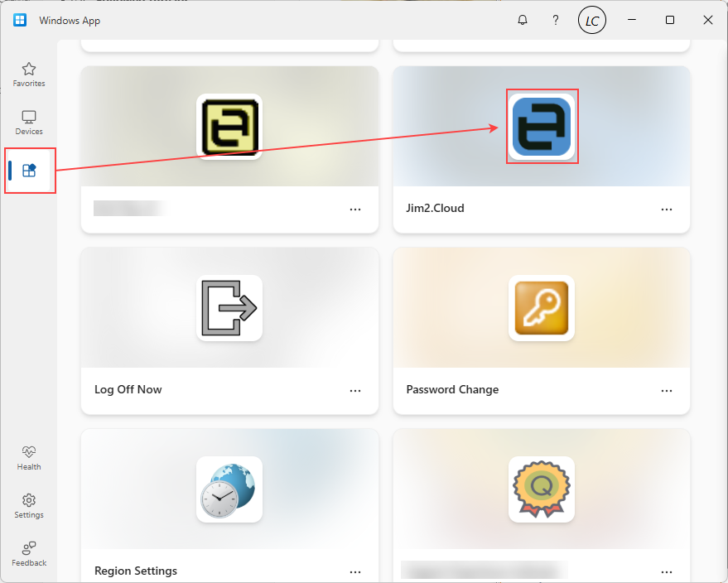This screenshot has height=583, width=728.
Task: Open the Devices section from the sidebar
Action: coord(28,118)
